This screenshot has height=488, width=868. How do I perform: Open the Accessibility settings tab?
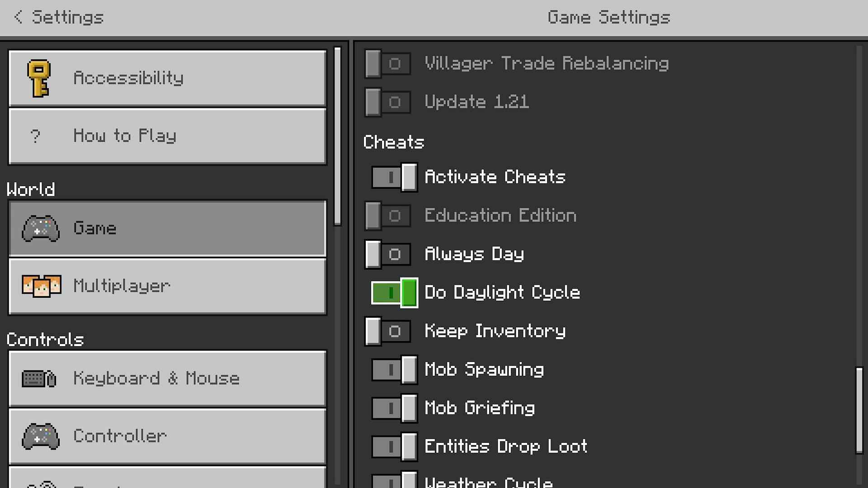(167, 78)
